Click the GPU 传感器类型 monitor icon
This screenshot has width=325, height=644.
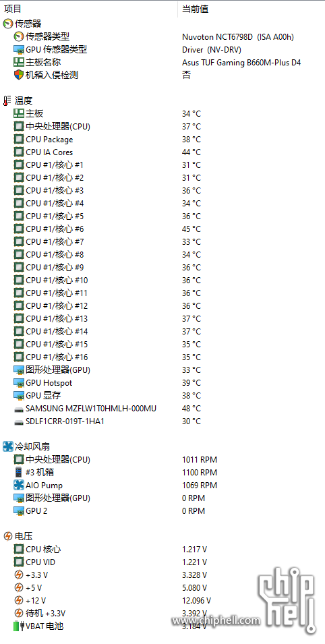pos(19,50)
